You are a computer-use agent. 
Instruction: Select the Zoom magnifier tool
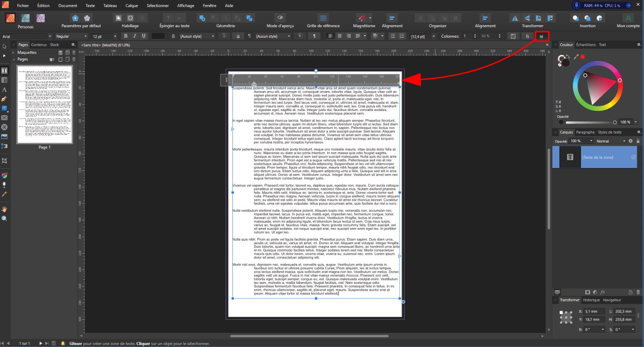click(4, 218)
